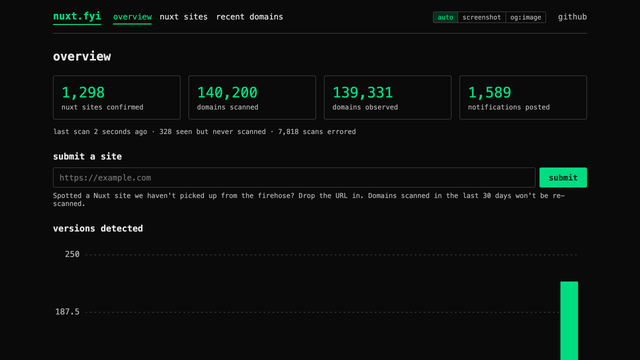Screen dimensions: 640x360
Task: Click the 139,331 domains observed card
Action: coord(388,98)
